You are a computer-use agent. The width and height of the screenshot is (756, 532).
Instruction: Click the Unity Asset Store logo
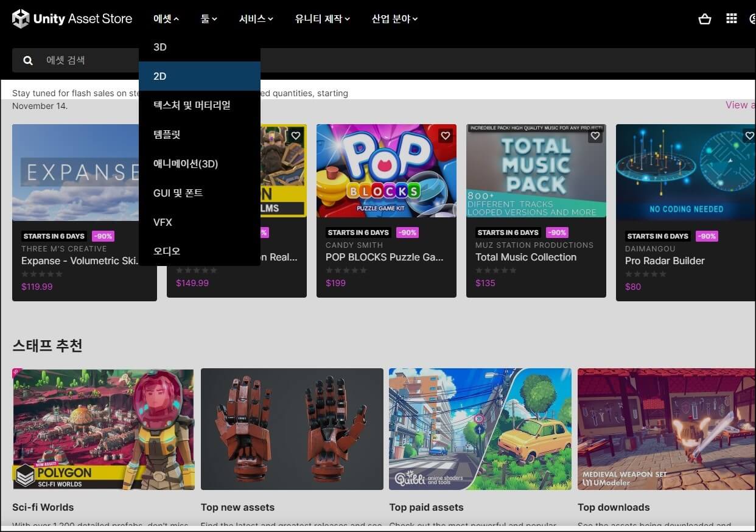(x=72, y=19)
